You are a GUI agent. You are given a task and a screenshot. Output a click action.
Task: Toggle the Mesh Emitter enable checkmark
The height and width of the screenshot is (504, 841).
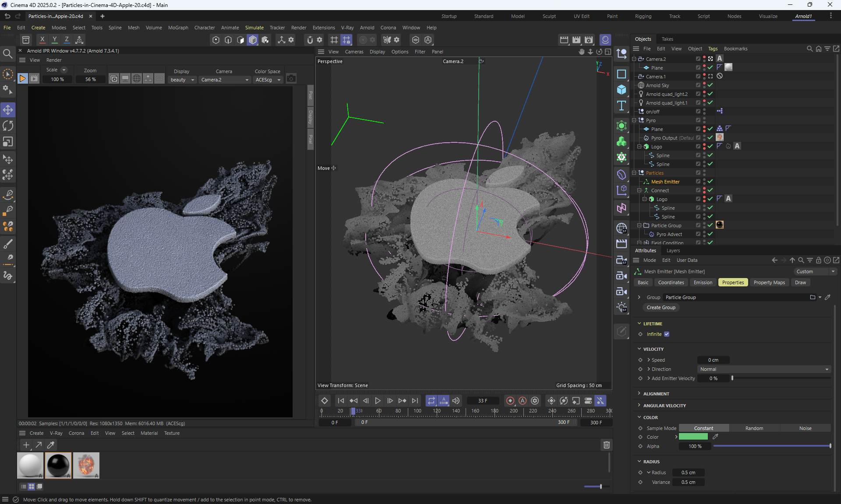point(710,181)
